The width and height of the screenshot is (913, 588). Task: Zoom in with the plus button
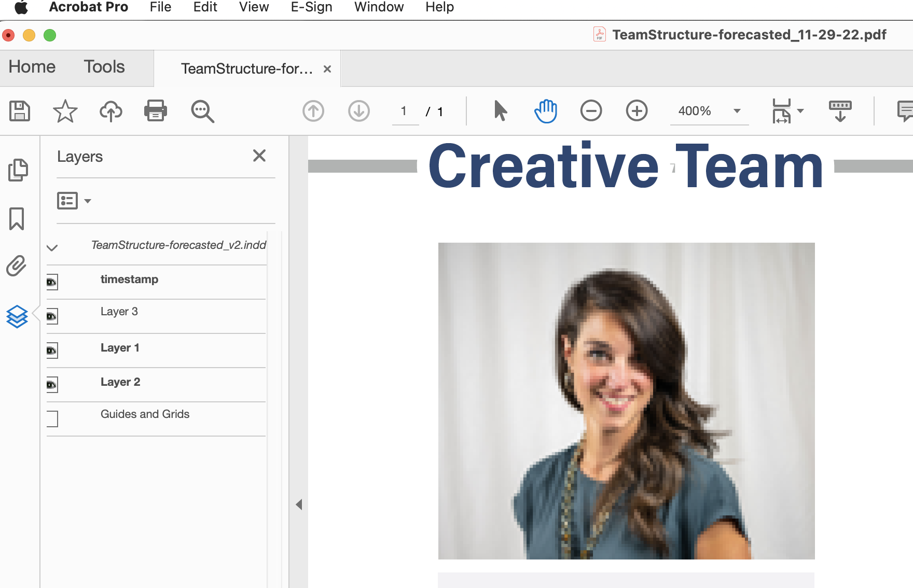click(x=637, y=110)
